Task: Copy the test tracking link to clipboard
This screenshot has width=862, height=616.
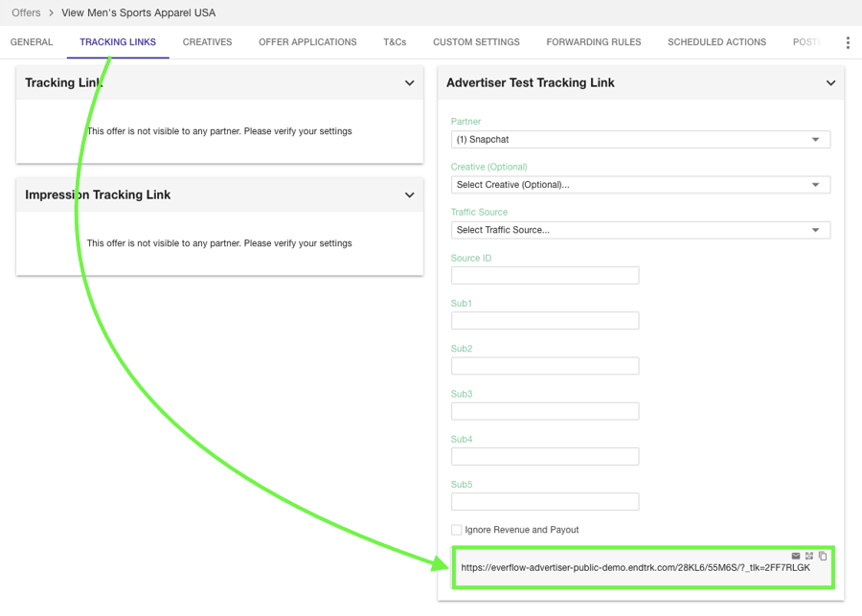Action: (x=823, y=556)
